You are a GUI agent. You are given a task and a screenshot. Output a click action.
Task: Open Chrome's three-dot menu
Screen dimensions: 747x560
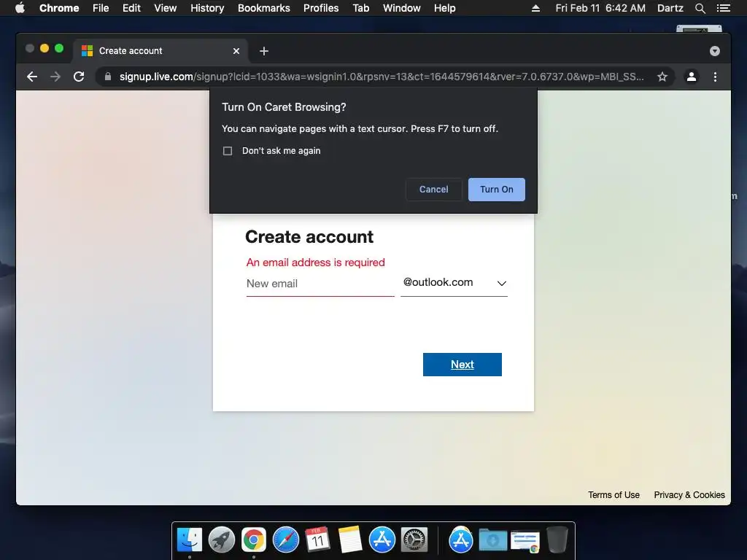715,77
